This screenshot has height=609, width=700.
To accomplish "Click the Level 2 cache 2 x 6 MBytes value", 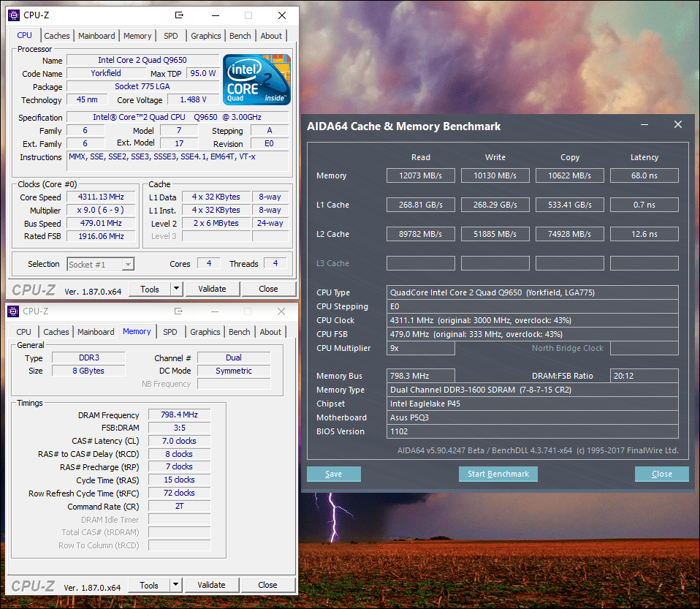I will (216, 223).
